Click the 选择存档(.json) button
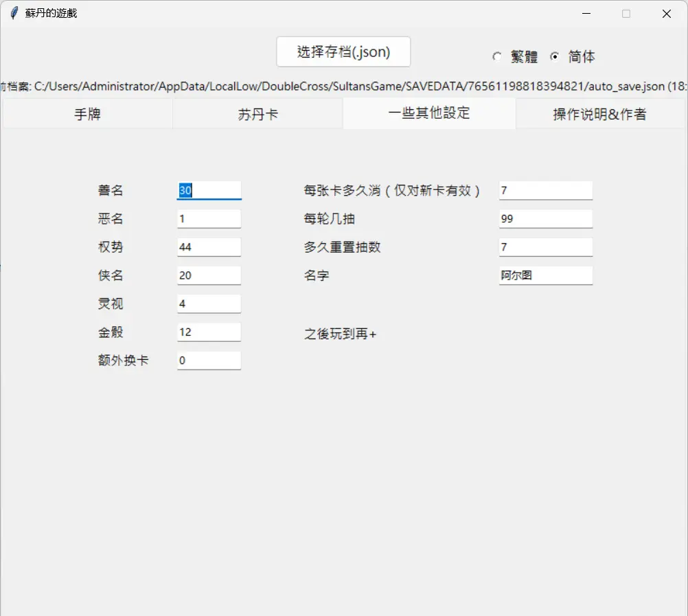 (x=343, y=52)
